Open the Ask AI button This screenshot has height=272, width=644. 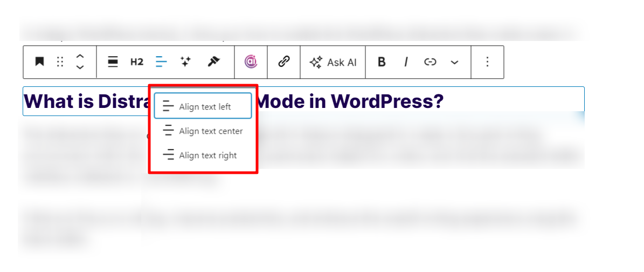click(333, 62)
